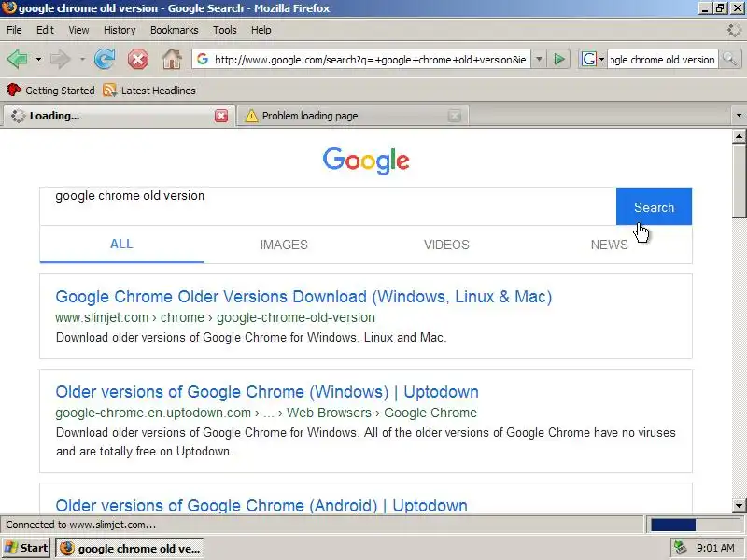Image resolution: width=747 pixels, height=560 pixels.
Task: Click the magnifier icon in toolbar search box
Action: pyautogui.click(x=729, y=60)
